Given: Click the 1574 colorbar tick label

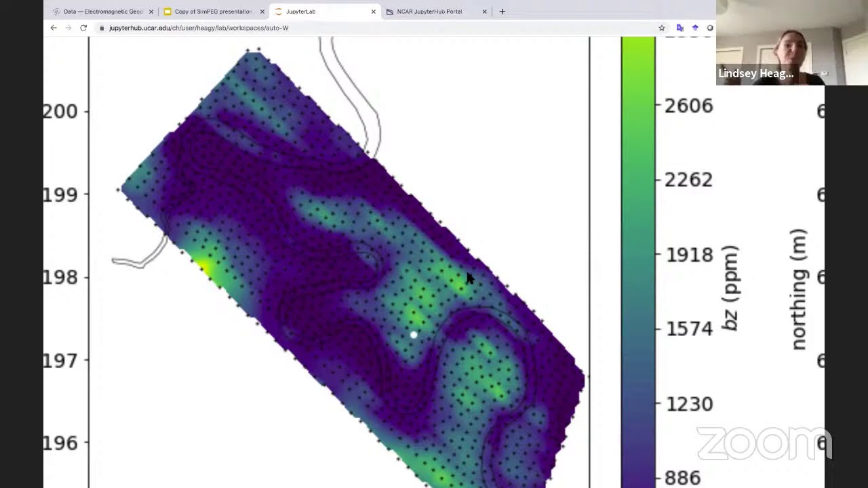Looking at the screenshot, I should 688,329.
